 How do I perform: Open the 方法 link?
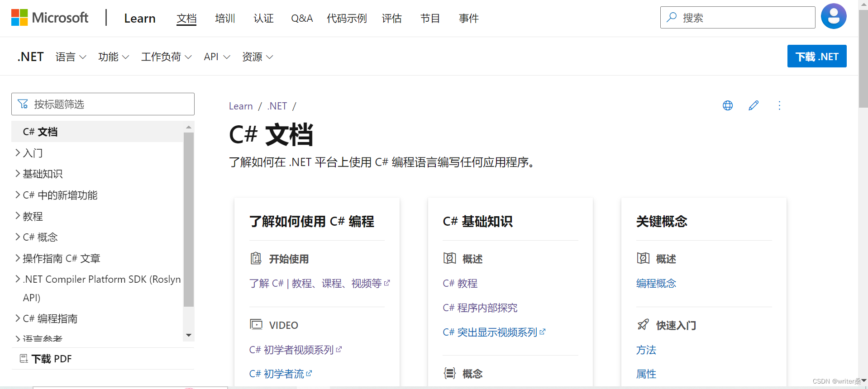646,350
